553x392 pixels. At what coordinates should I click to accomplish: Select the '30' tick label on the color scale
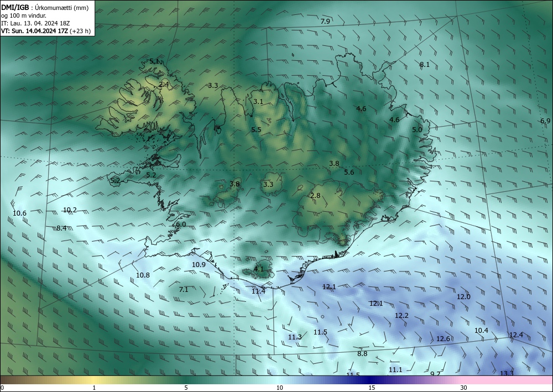pos(464,388)
